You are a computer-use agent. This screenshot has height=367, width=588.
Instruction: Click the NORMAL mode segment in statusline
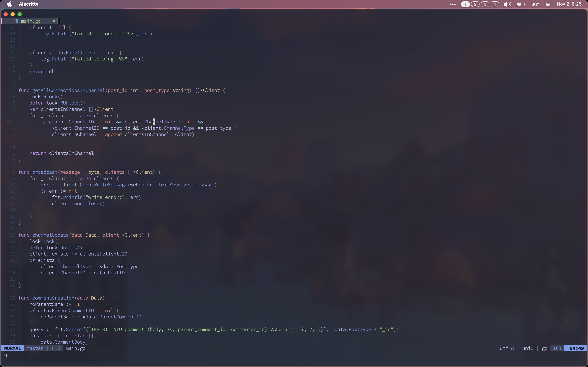pos(13,348)
